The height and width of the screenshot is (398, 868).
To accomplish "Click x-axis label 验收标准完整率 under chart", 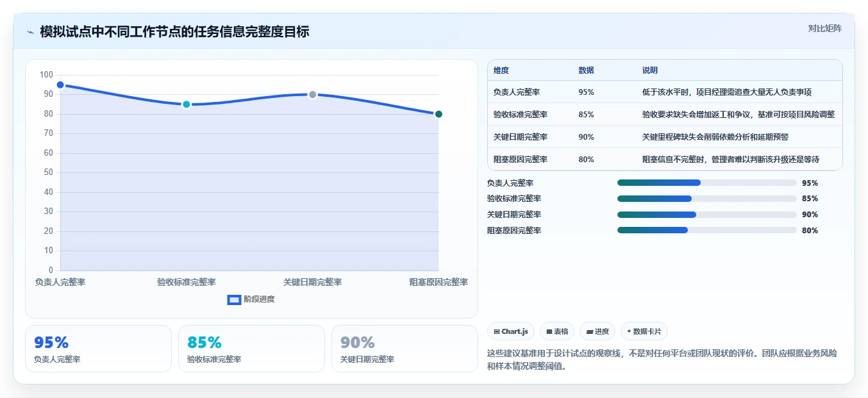I will 187,282.
